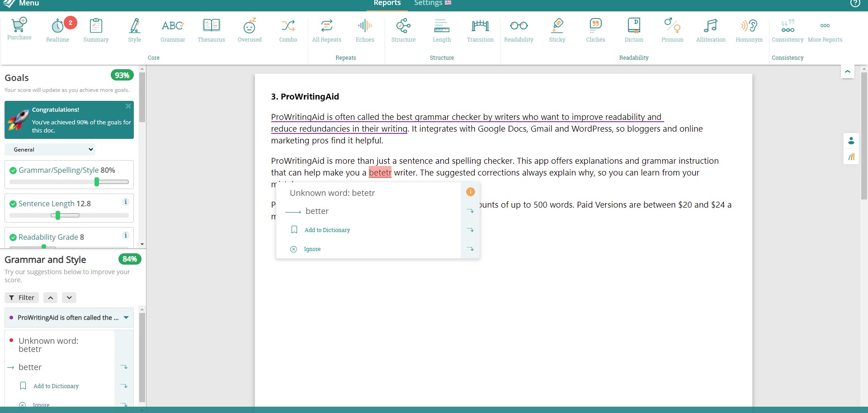The image size is (868, 413).
Task: Adjust the Readability Grade goal slider
Action: click(44, 247)
